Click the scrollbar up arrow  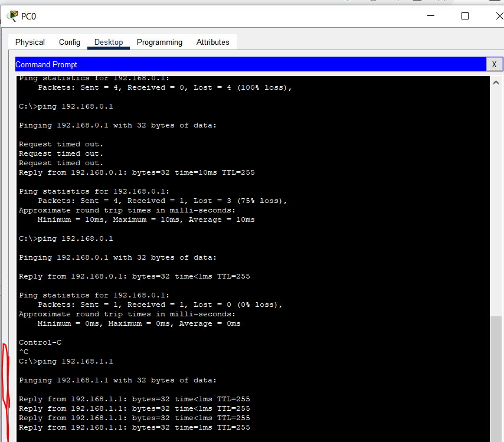[x=496, y=83]
